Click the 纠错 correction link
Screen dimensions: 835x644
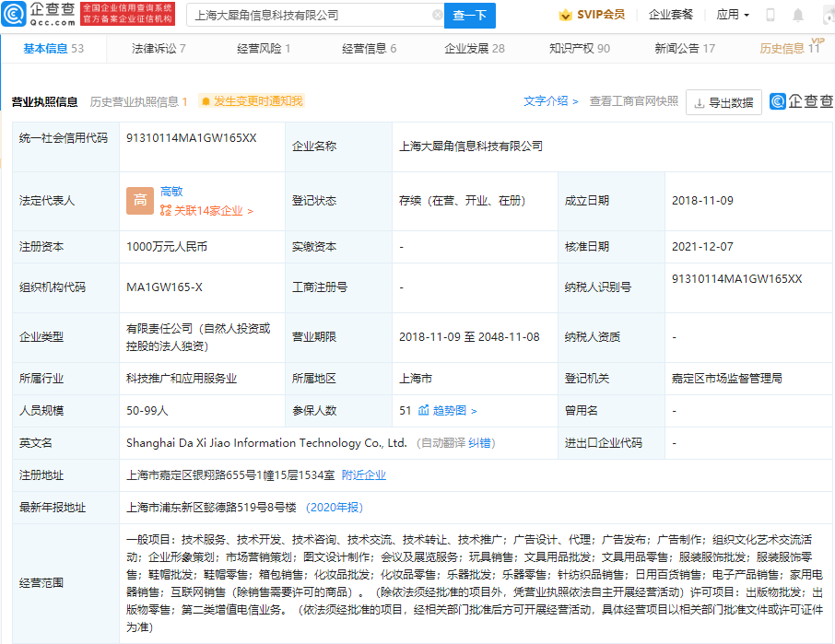click(480, 443)
